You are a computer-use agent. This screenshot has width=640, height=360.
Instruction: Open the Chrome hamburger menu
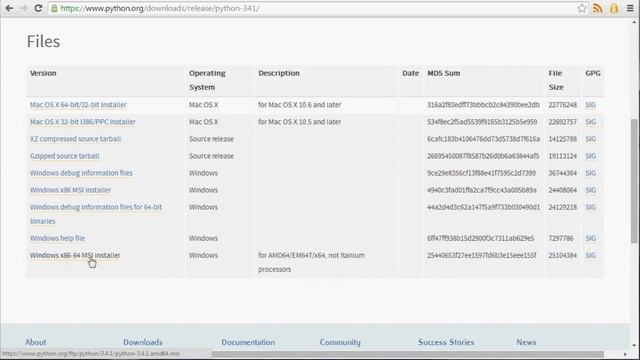(x=630, y=8)
